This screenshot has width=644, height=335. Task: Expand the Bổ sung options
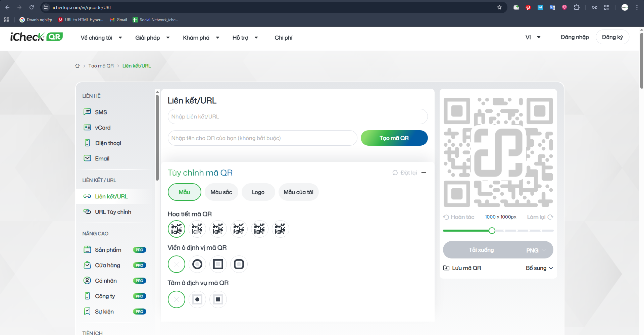coord(539,268)
